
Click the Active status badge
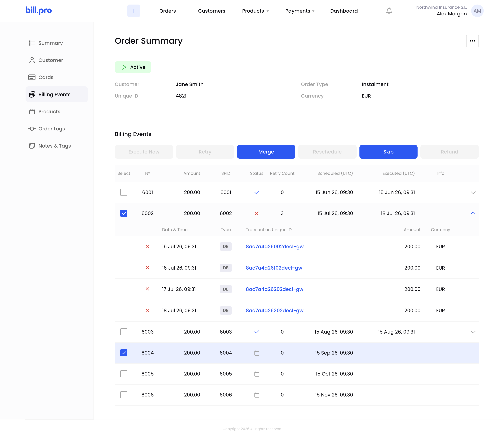[133, 67]
